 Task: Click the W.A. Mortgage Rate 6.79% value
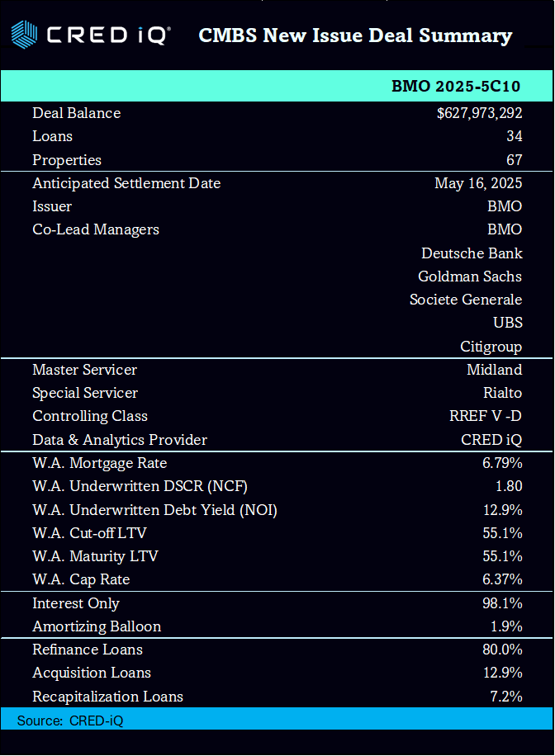502,463
